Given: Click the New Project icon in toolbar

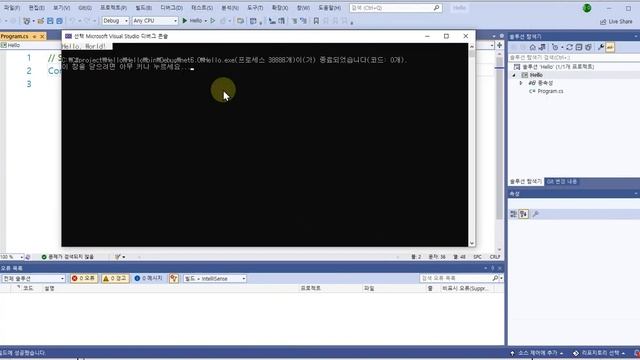Looking at the screenshot, I should point(27,20).
